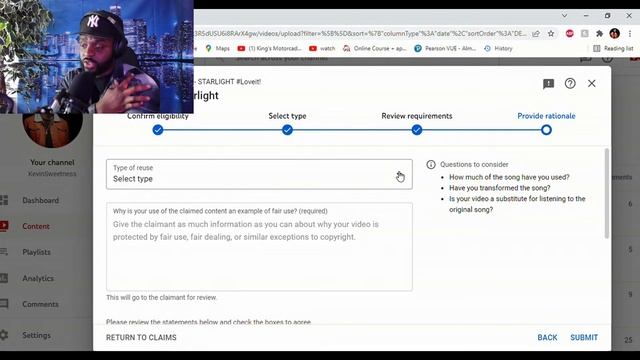Open Dashboard in the Studio sidebar
The width and height of the screenshot is (640, 360).
point(40,200)
